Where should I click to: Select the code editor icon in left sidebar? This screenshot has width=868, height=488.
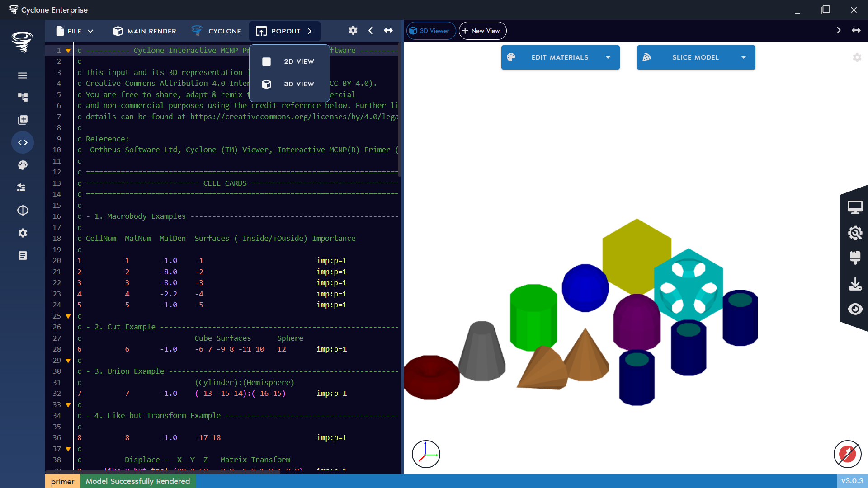pos(23,142)
